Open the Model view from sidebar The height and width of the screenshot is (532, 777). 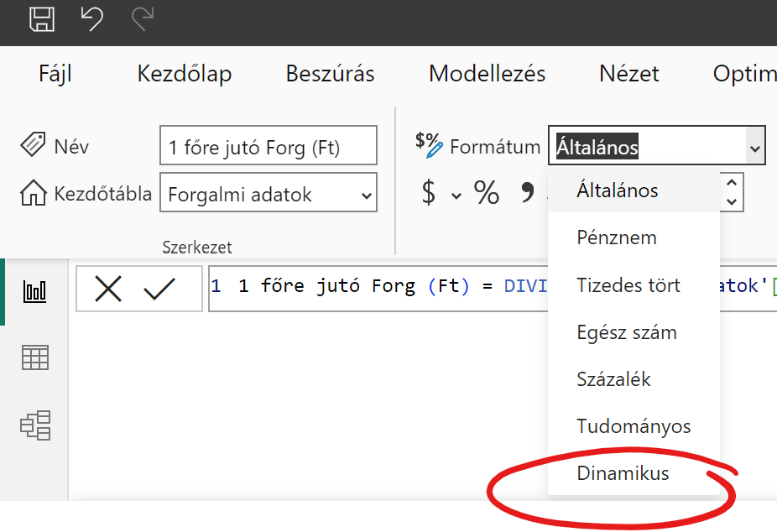click(x=35, y=425)
